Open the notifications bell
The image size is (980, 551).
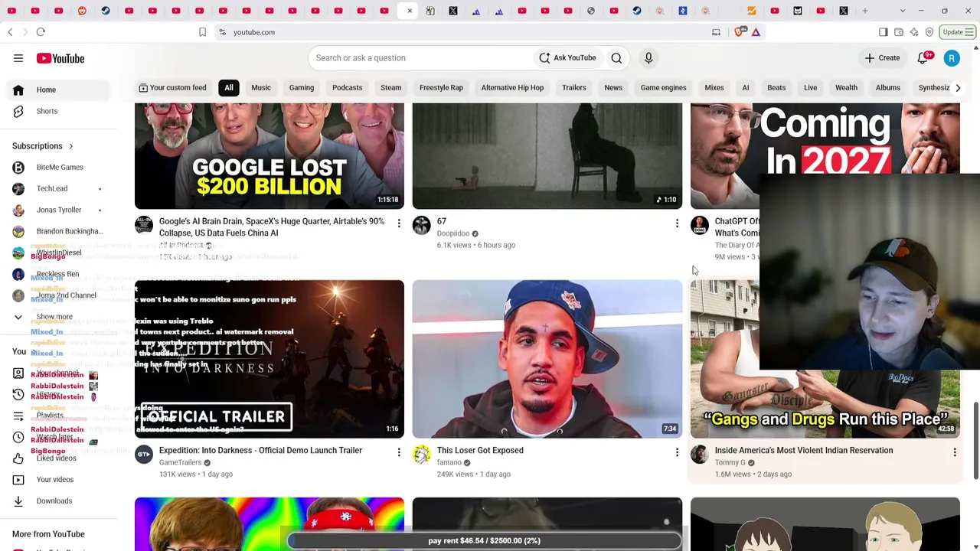[923, 58]
